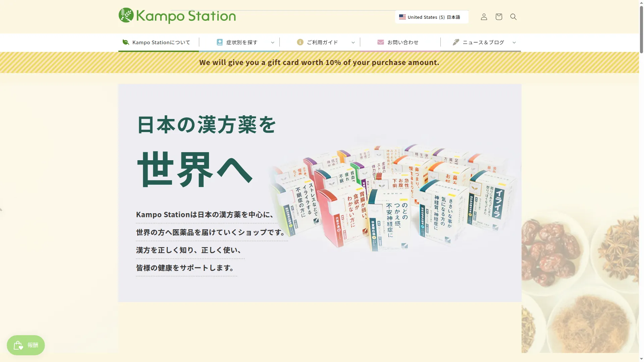Viewport: 644px width, 362px height.
Task: Expand the ご利用ガイド chevron
Action: (x=353, y=43)
